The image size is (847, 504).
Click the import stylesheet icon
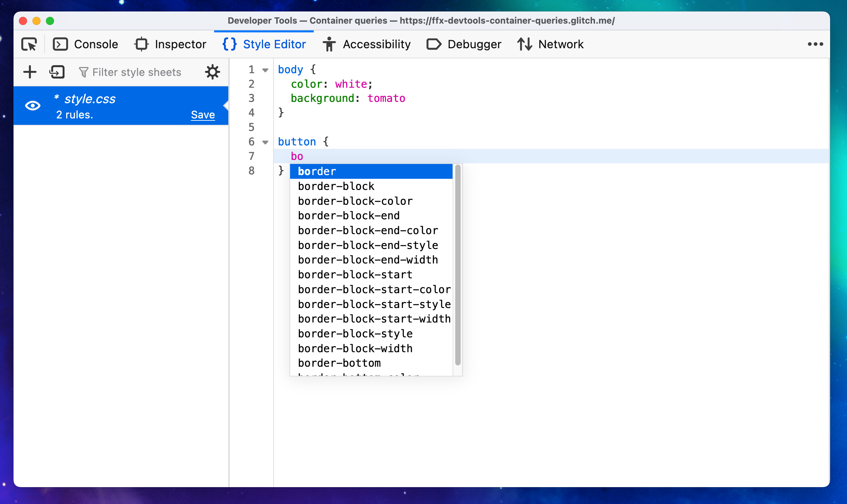tap(56, 72)
